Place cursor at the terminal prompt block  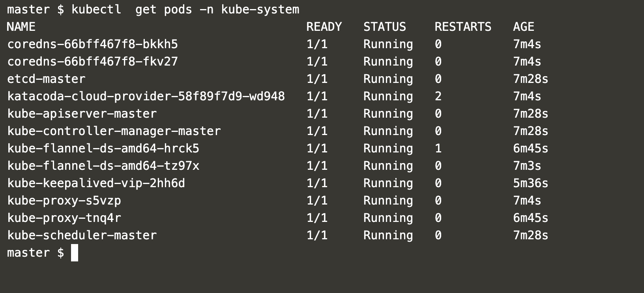tap(75, 253)
